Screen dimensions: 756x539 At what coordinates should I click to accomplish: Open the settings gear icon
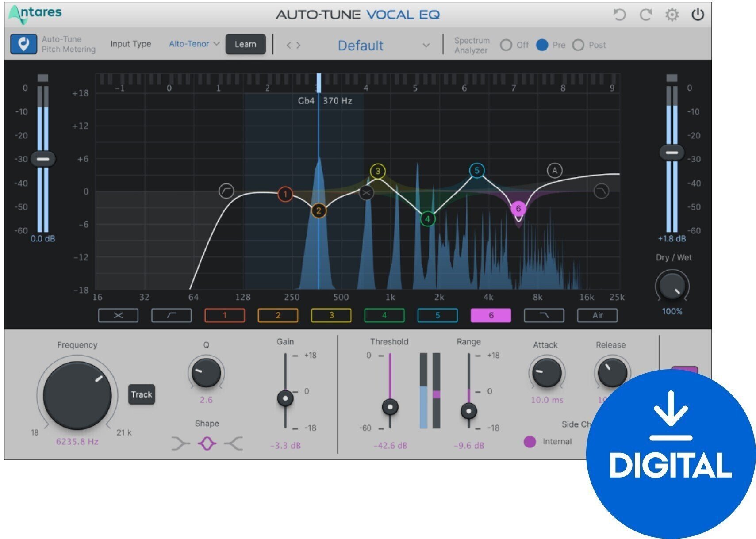click(672, 15)
